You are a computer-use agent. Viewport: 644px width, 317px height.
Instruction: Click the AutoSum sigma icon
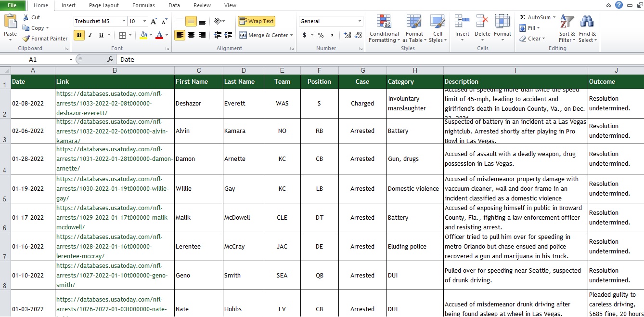522,17
